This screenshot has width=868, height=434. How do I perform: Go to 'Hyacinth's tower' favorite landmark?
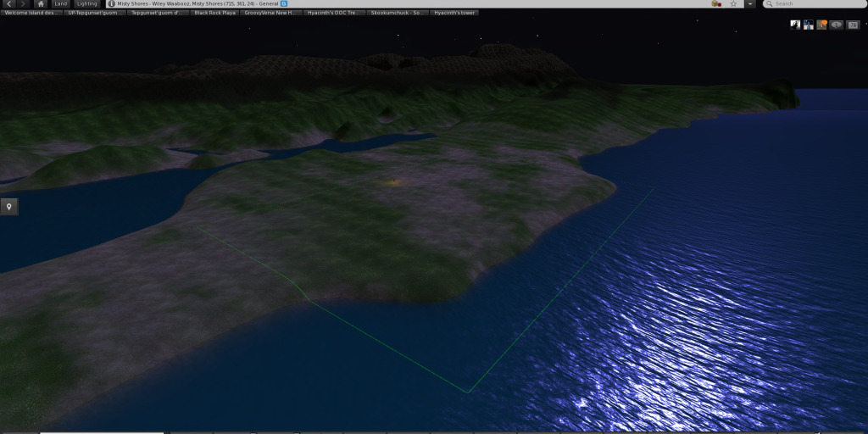tap(454, 14)
